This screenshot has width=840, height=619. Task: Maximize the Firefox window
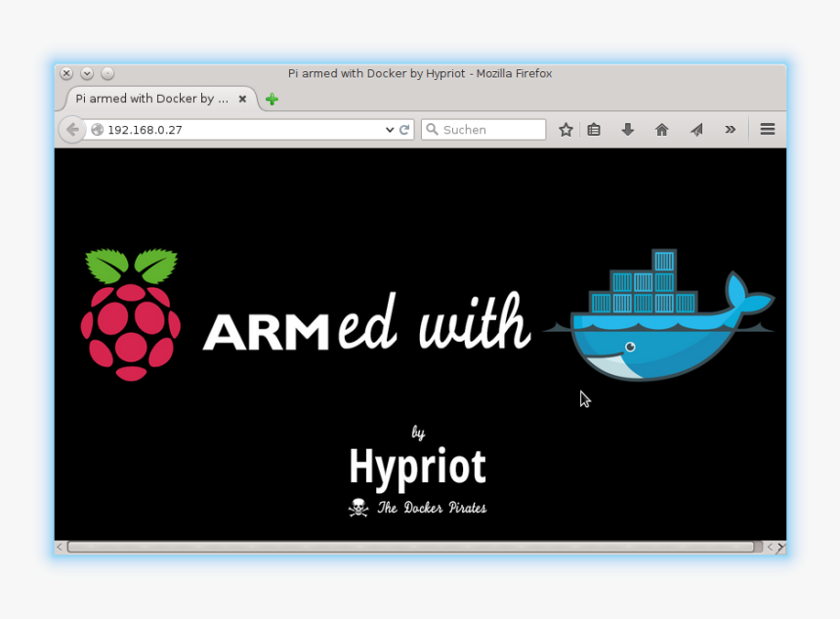pyautogui.click(x=107, y=73)
